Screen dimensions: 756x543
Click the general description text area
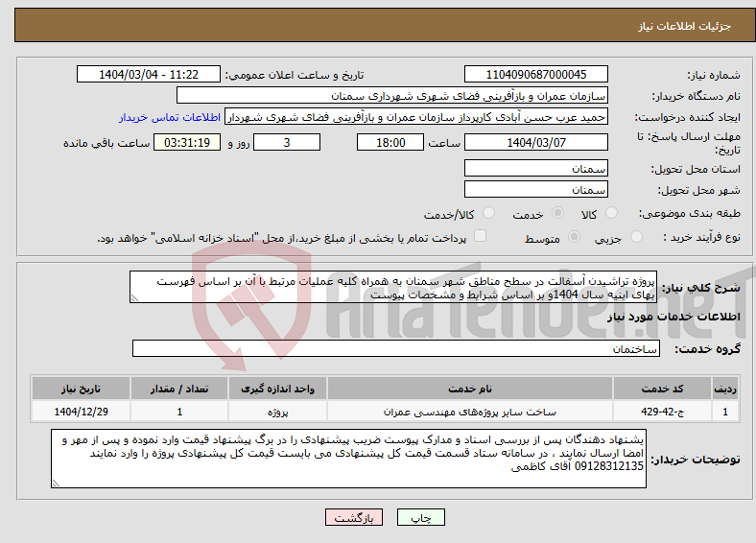[393, 287]
